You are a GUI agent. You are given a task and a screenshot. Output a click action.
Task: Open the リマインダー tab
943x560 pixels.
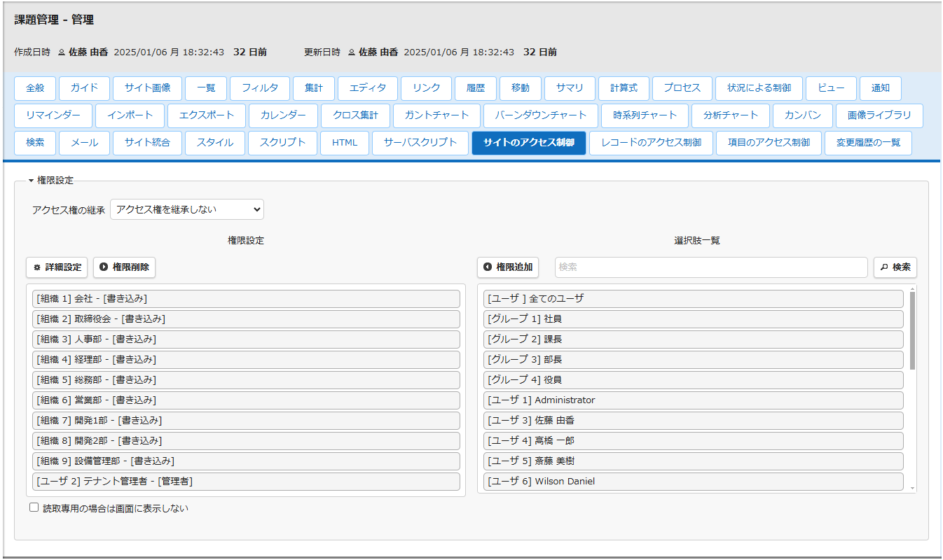coord(53,115)
